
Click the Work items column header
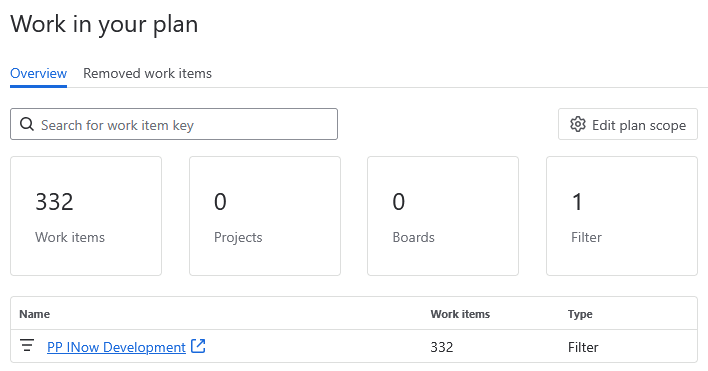(x=460, y=314)
